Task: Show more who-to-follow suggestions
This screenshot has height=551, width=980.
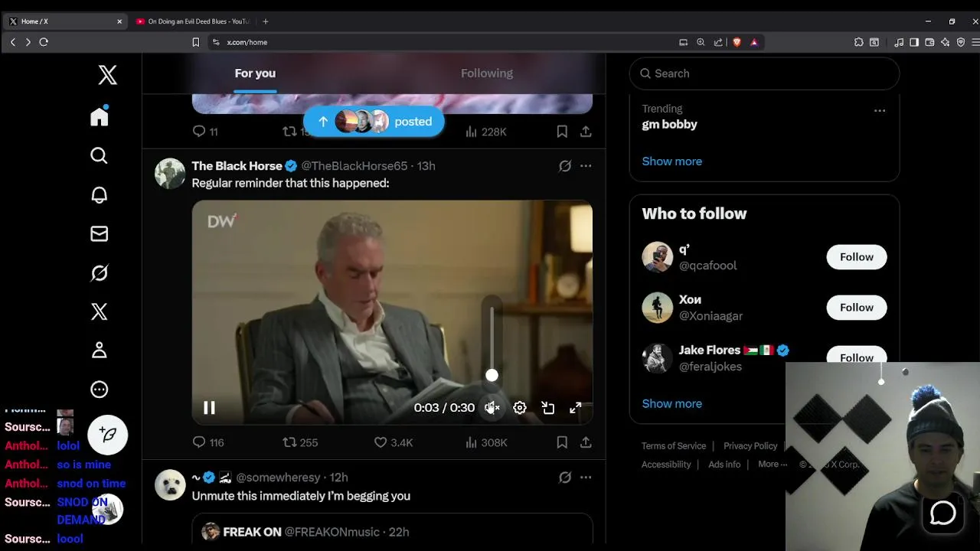Action: coord(671,404)
